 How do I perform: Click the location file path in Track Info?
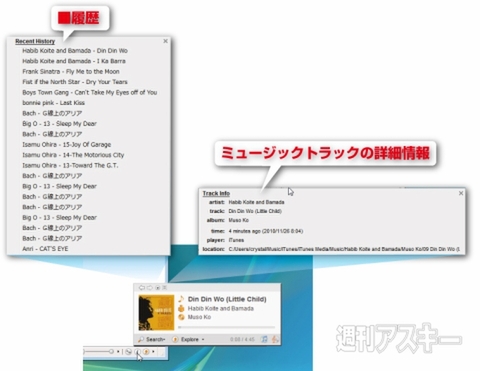tap(344, 249)
